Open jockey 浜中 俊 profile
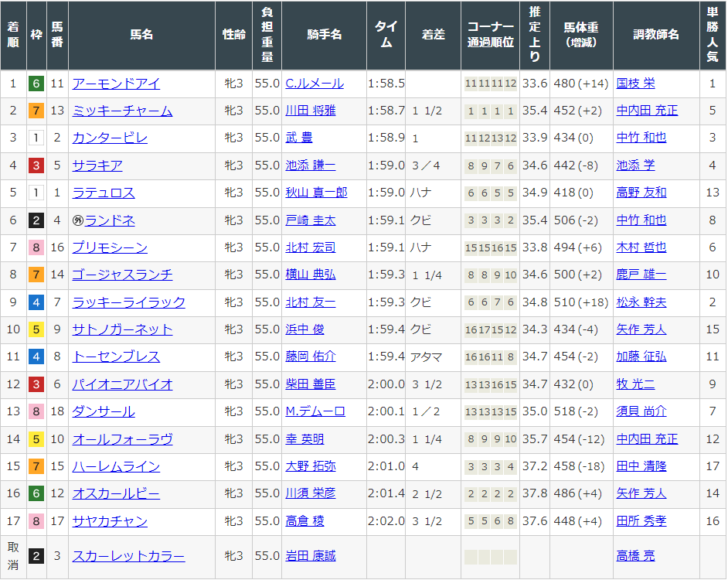The height and width of the screenshot is (580, 728). tap(304, 329)
